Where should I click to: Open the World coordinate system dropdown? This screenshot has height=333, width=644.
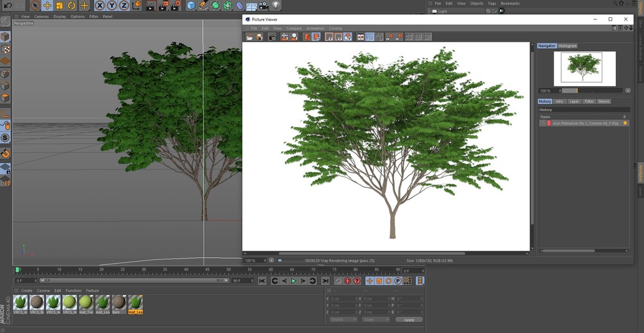(x=343, y=320)
